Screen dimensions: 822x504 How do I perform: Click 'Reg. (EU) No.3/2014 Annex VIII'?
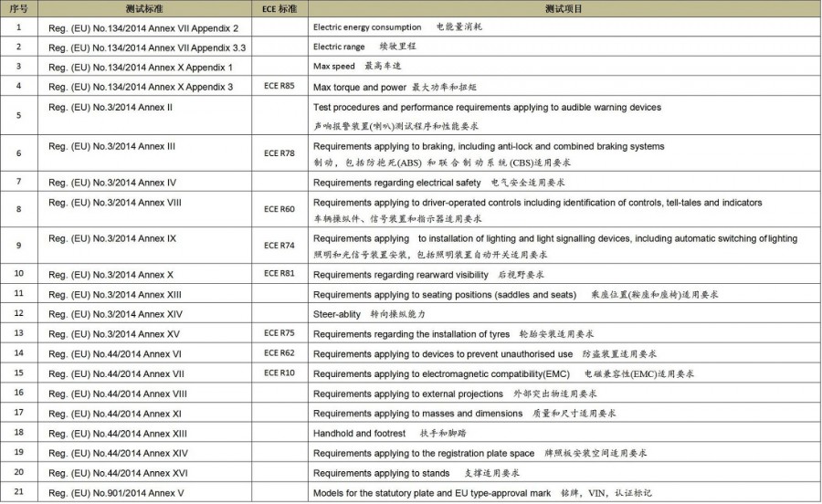pyautogui.click(x=115, y=203)
